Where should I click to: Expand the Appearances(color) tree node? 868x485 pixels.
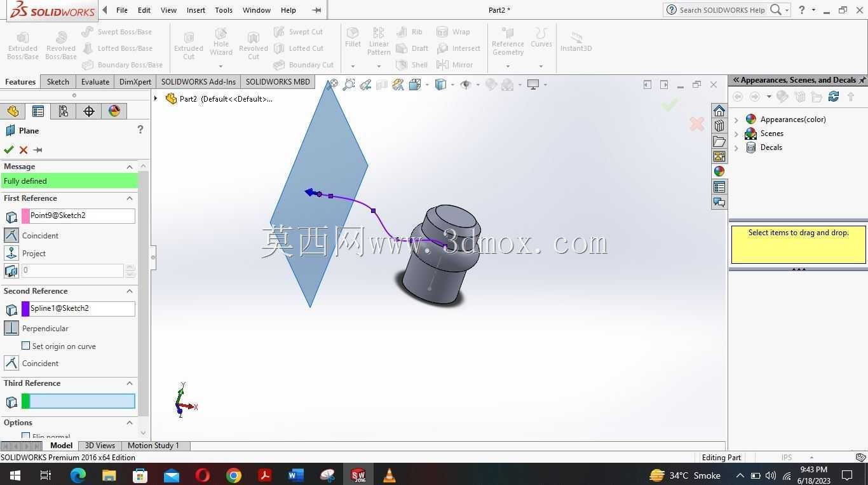tap(736, 120)
